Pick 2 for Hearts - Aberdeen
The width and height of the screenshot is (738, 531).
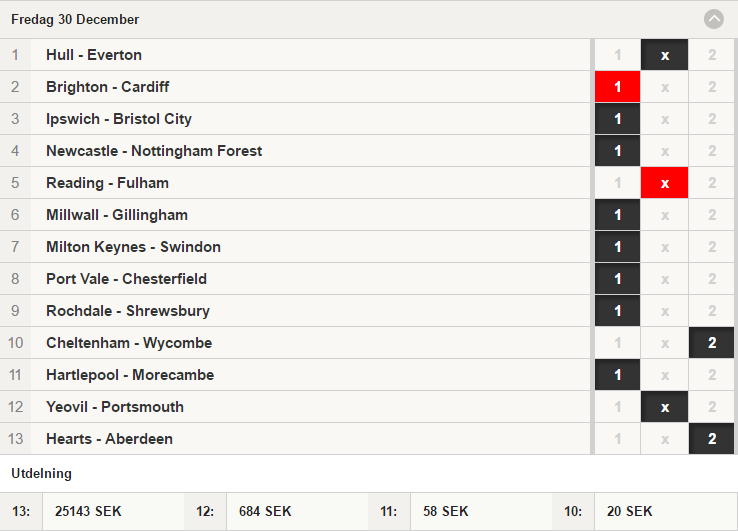point(711,439)
